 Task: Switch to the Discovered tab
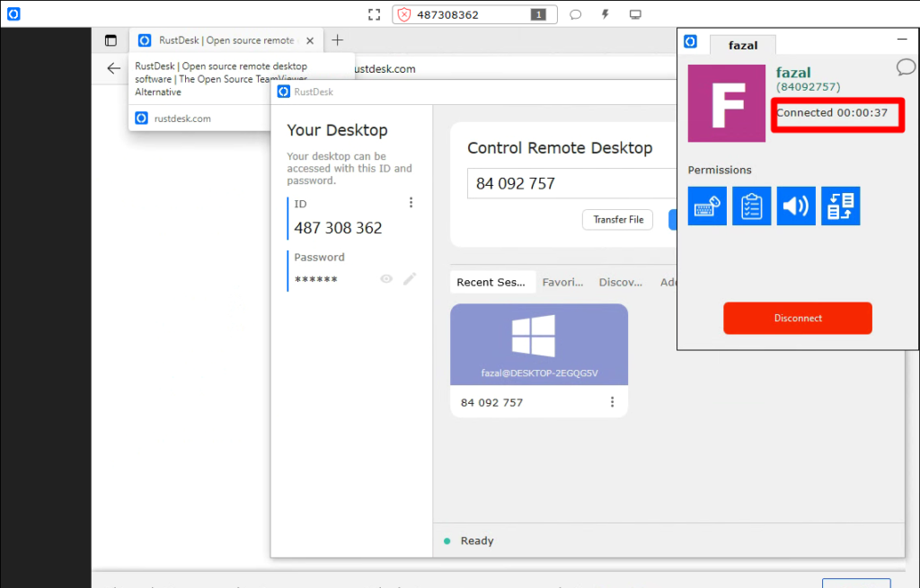coord(620,282)
